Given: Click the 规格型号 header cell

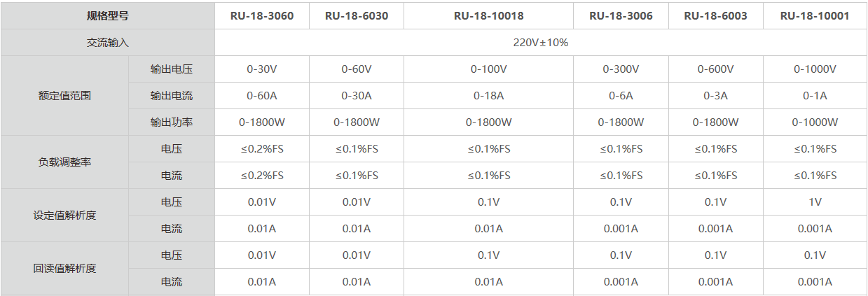Looking at the screenshot, I should (x=107, y=15).
